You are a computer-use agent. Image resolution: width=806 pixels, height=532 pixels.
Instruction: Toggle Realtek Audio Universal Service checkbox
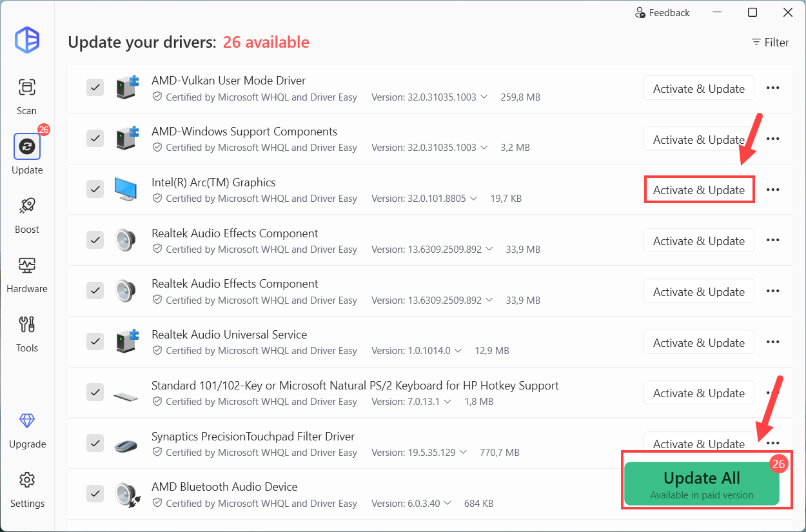click(x=95, y=341)
